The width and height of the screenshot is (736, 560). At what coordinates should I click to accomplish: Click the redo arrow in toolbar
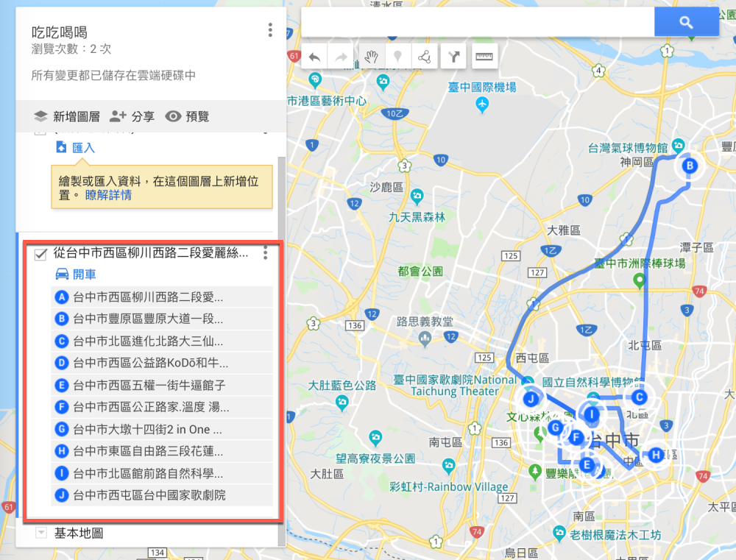pyautogui.click(x=341, y=57)
